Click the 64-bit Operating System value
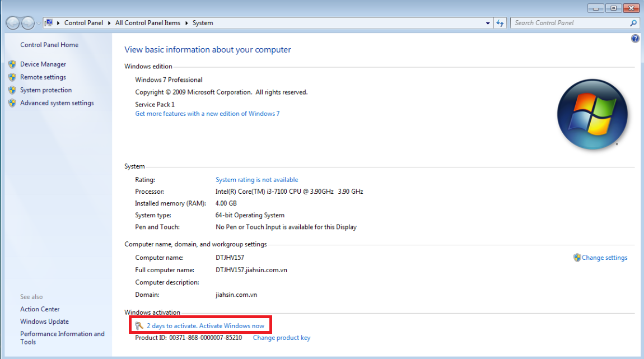 pos(250,215)
